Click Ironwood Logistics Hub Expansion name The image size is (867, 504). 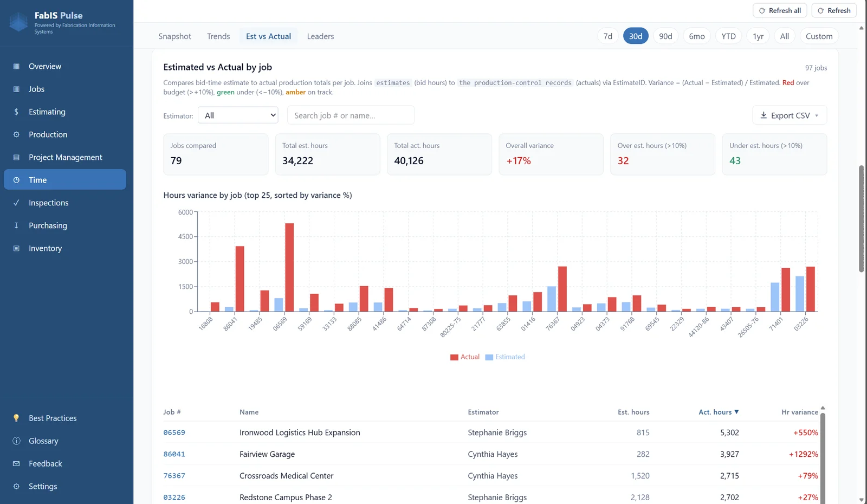(300, 432)
